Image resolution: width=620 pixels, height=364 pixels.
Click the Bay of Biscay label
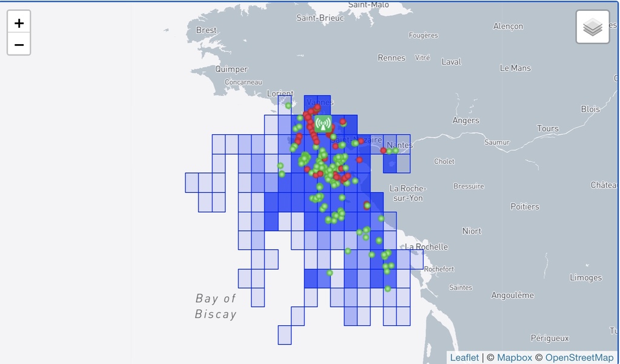(x=216, y=306)
